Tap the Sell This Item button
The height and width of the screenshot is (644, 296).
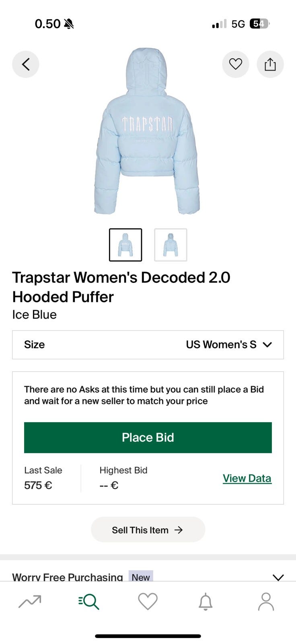point(148,530)
